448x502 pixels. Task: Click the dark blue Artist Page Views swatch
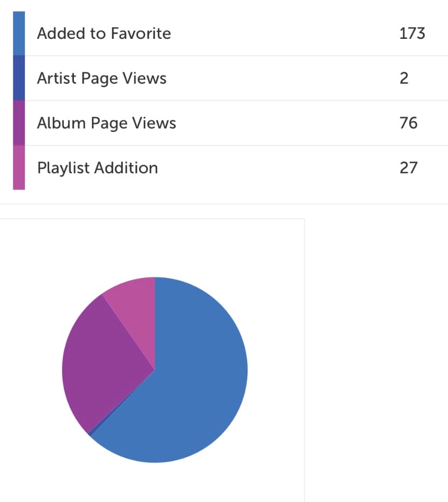pos(19,78)
